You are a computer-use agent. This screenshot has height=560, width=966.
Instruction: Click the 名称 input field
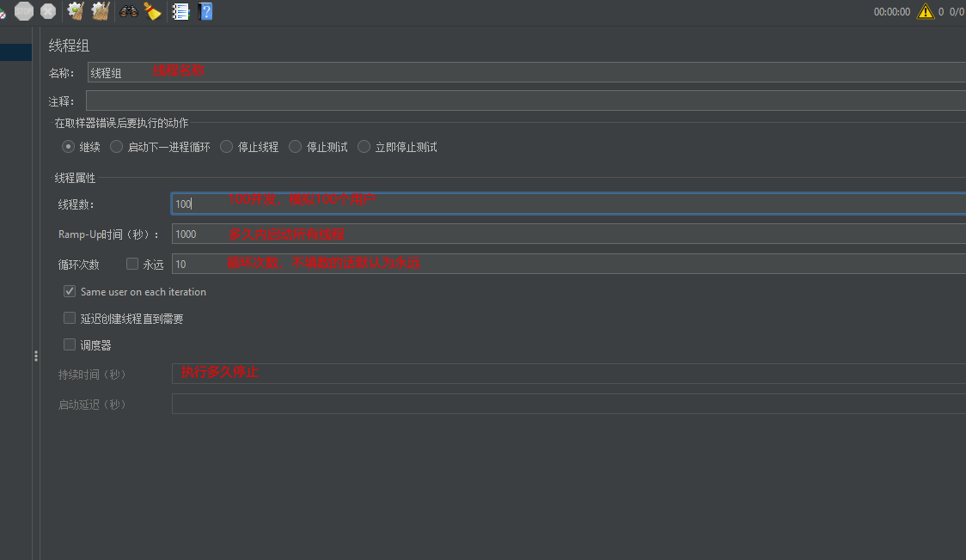pos(527,72)
